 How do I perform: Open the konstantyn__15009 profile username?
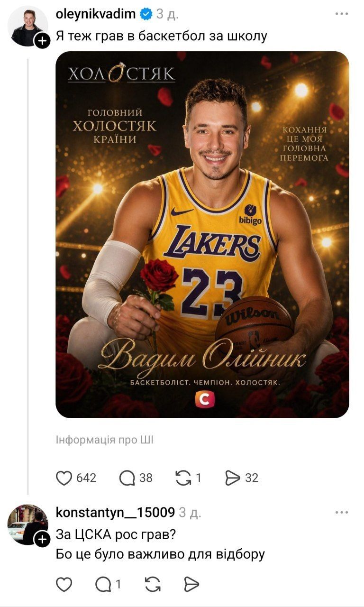[x=115, y=512]
